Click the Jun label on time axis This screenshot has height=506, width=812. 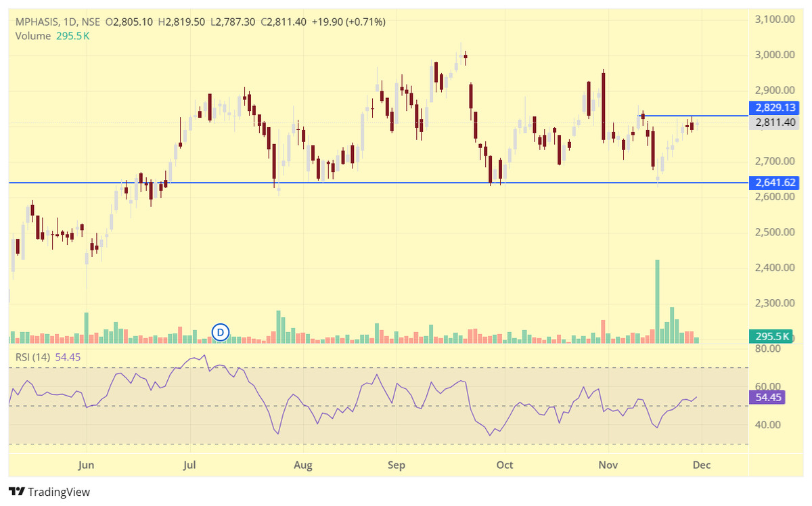click(86, 465)
